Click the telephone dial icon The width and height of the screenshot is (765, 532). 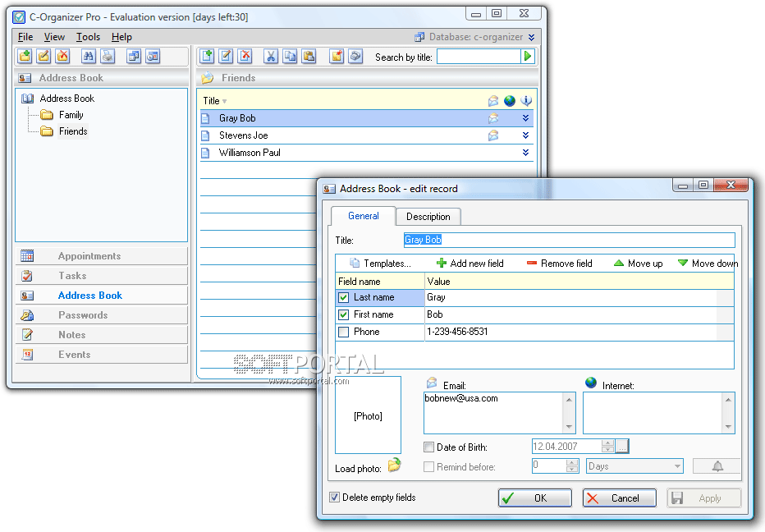tap(355, 57)
